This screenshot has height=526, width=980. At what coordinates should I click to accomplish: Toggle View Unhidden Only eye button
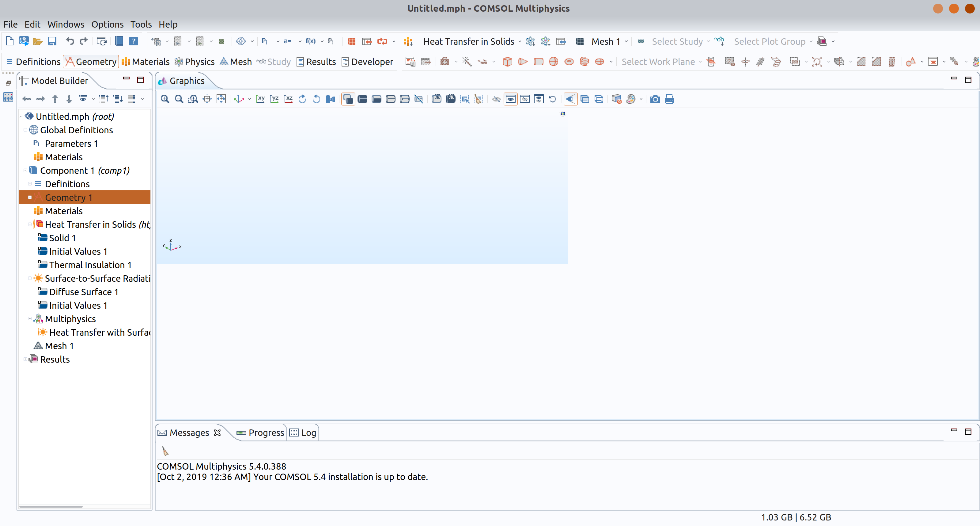[511, 99]
